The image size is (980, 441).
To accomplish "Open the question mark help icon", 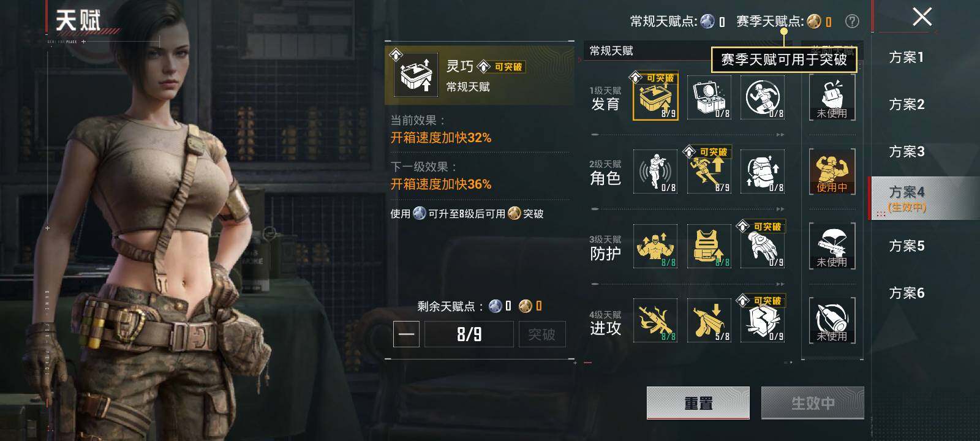I will (852, 21).
